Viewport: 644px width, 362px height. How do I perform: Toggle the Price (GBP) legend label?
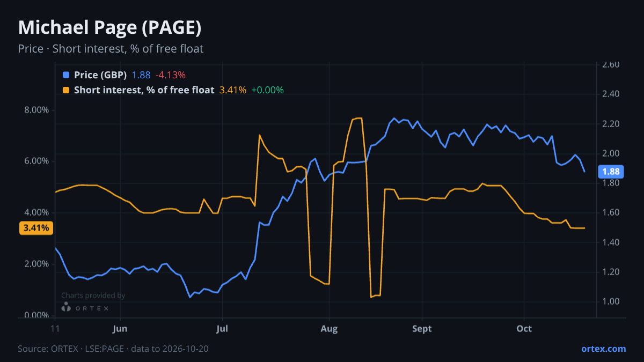pyautogui.click(x=100, y=75)
